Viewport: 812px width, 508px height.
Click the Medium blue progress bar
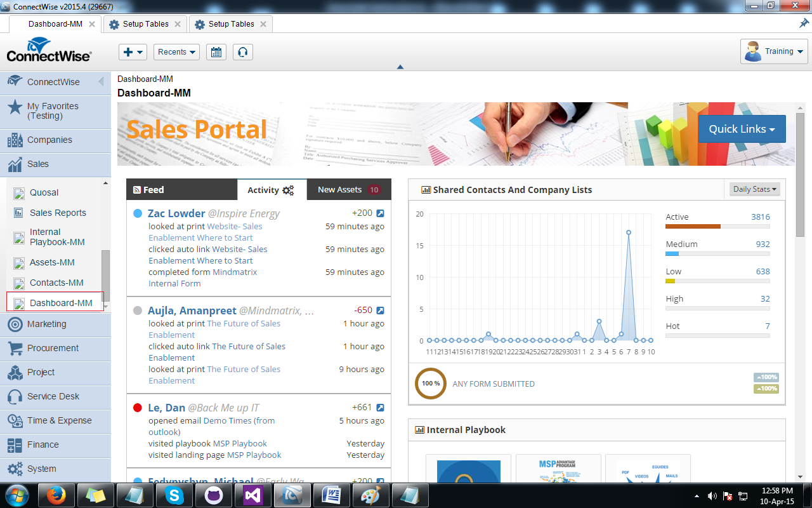(672, 253)
